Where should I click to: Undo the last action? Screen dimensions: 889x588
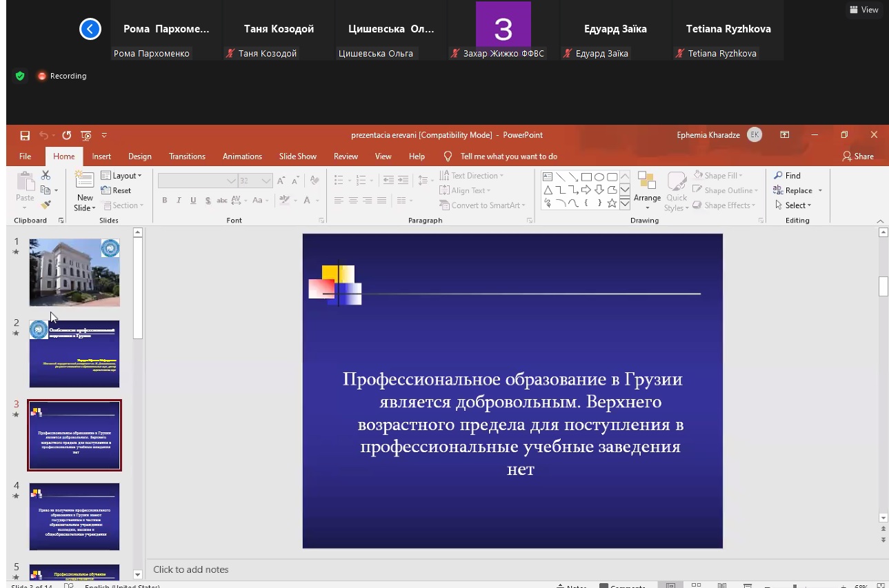pos(44,136)
